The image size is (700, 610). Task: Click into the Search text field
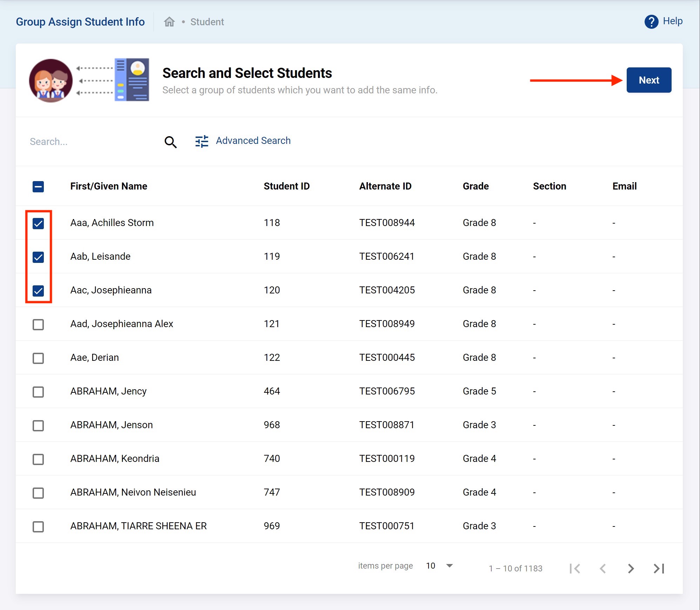click(x=91, y=142)
